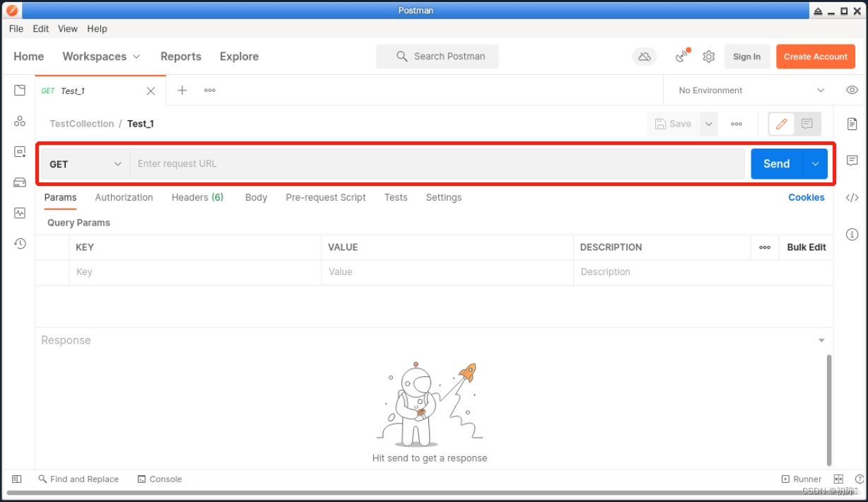The width and height of the screenshot is (868, 502).
Task: Select the Params tab
Action: point(60,197)
